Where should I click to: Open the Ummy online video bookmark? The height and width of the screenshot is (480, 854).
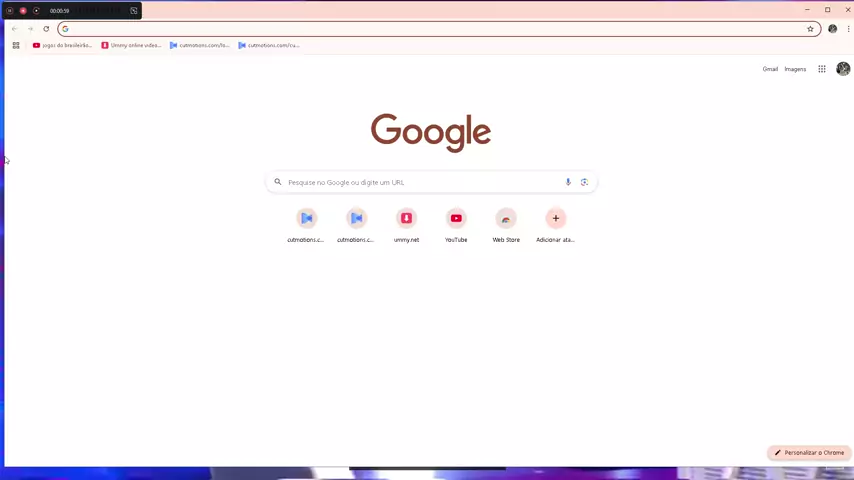point(131,45)
